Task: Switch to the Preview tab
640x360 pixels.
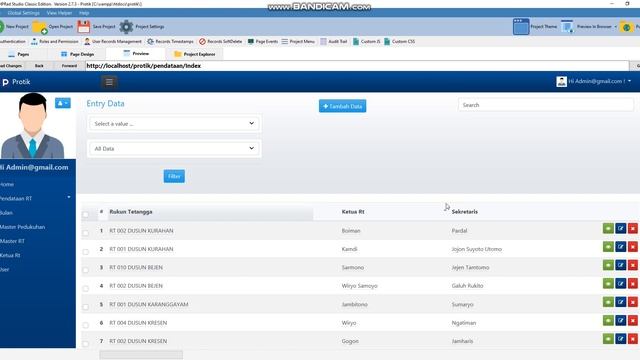Action: click(136, 53)
